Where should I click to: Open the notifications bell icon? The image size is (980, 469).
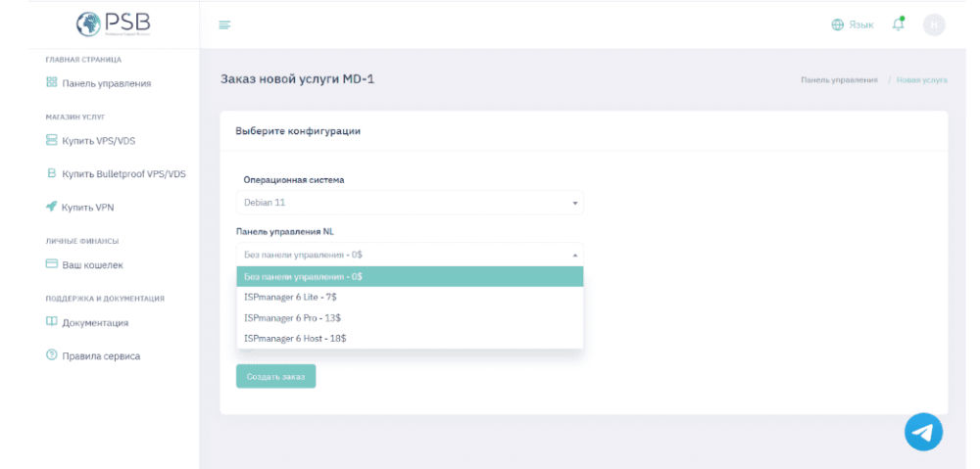(x=898, y=24)
